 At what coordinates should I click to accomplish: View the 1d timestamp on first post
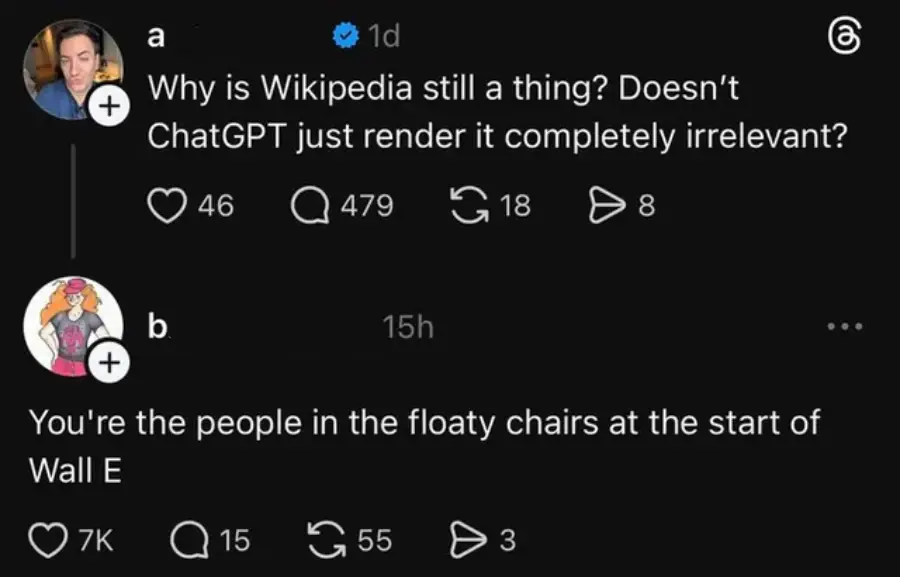click(x=383, y=37)
